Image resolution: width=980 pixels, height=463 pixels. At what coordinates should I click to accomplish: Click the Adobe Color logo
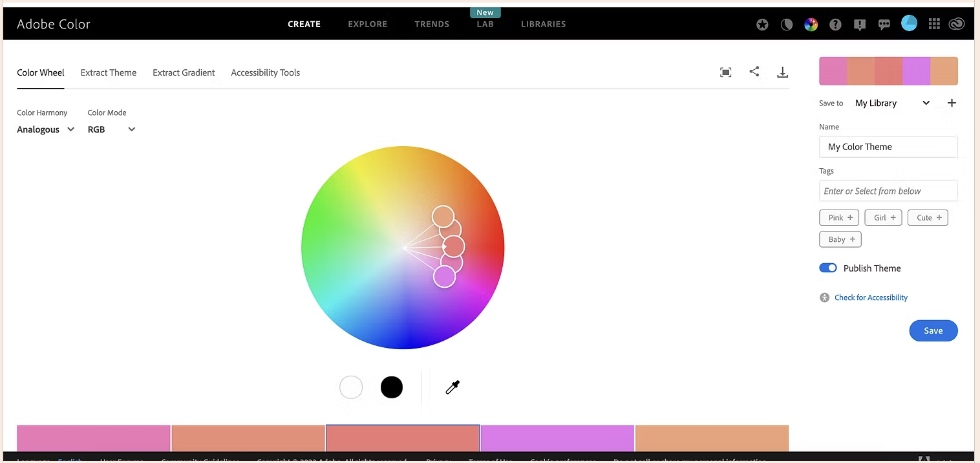click(54, 24)
